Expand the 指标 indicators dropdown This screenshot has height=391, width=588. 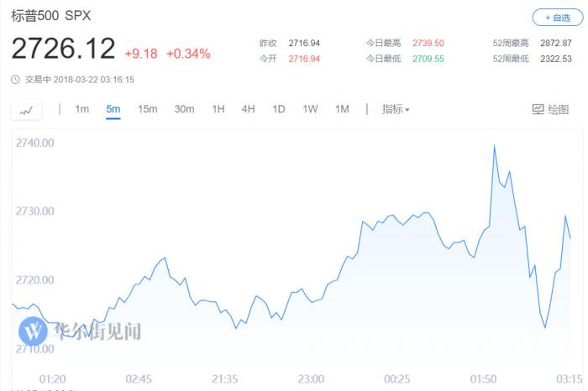coord(396,109)
